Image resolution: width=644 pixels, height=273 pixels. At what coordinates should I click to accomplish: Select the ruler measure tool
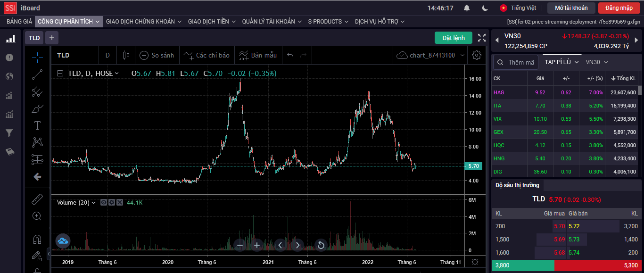click(x=37, y=199)
